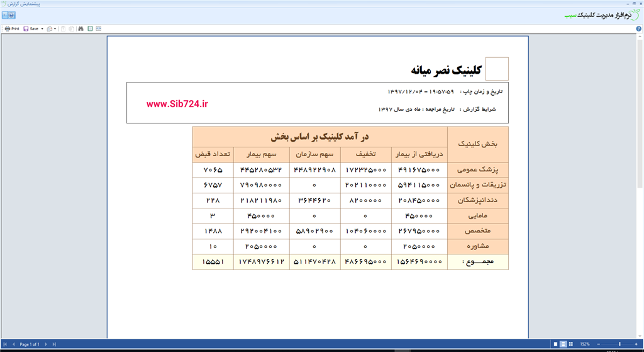Click the window title پیشنمایش گزارش

23,4
